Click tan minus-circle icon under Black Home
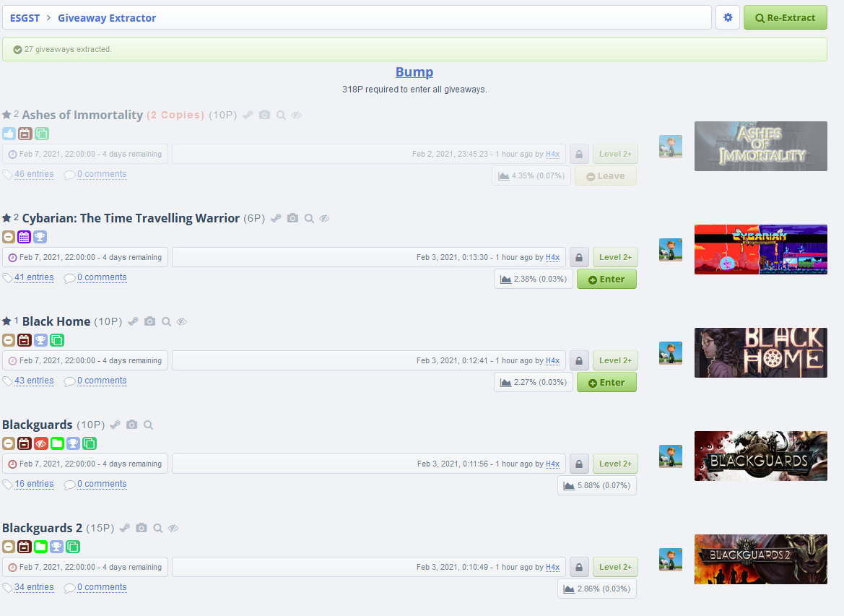Image resolution: width=844 pixels, height=616 pixels. click(9, 340)
